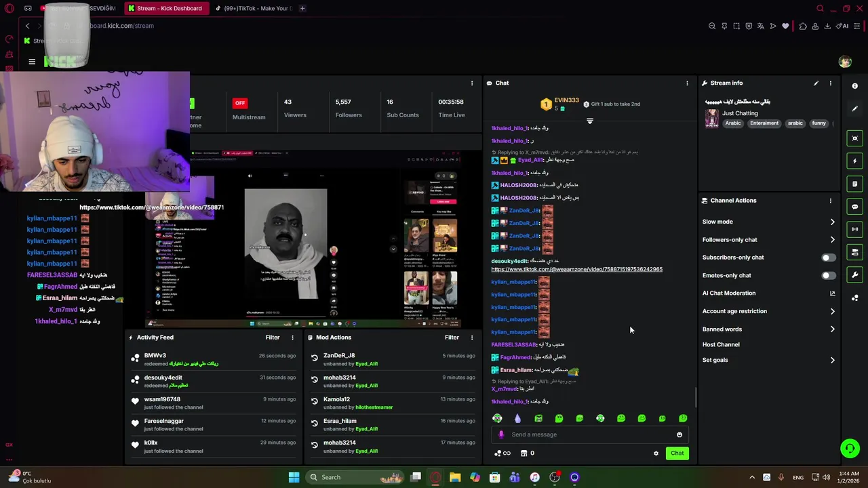Open the Windows taskbar Search box
This screenshot has height=488, width=868.
(355, 477)
